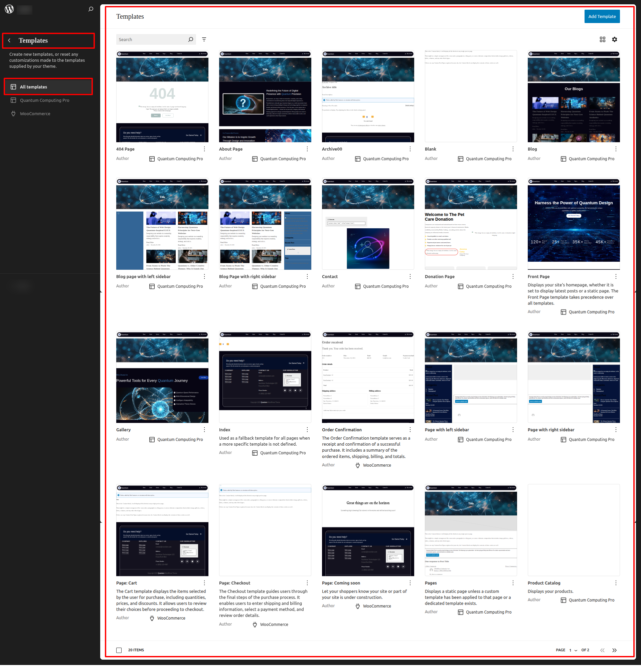Open the Blog template thumbnail
641x672 pixels.
pos(573,96)
